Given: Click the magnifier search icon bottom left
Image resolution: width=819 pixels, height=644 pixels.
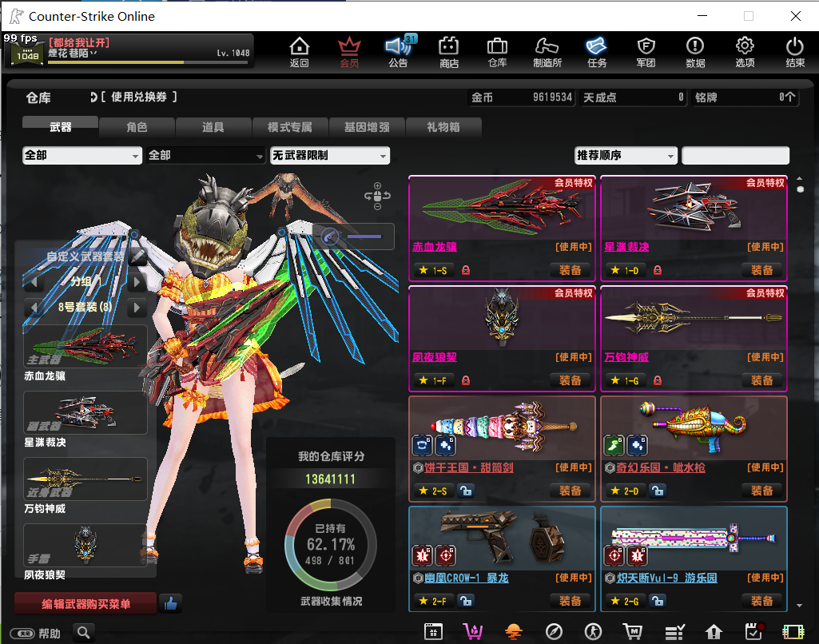Looking at the screenshot, I should click(x=84, y=633).
